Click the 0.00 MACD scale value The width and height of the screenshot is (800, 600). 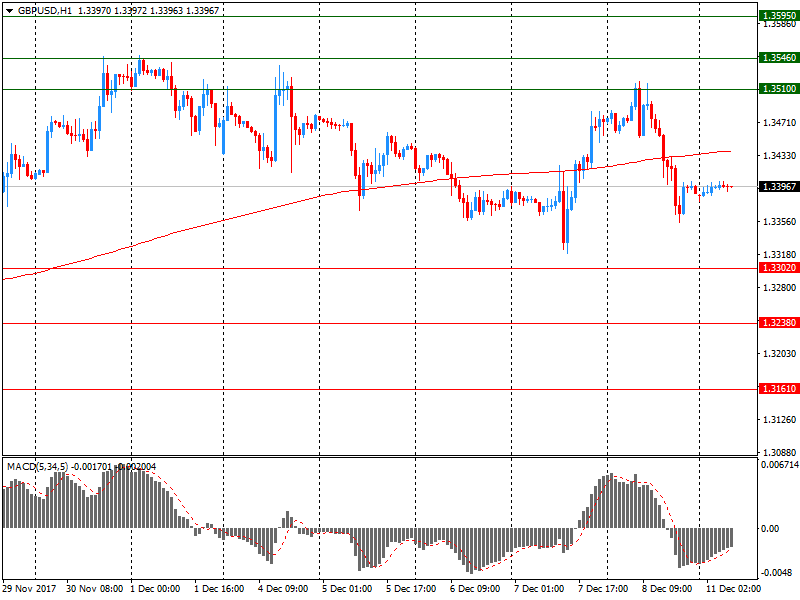770,529
